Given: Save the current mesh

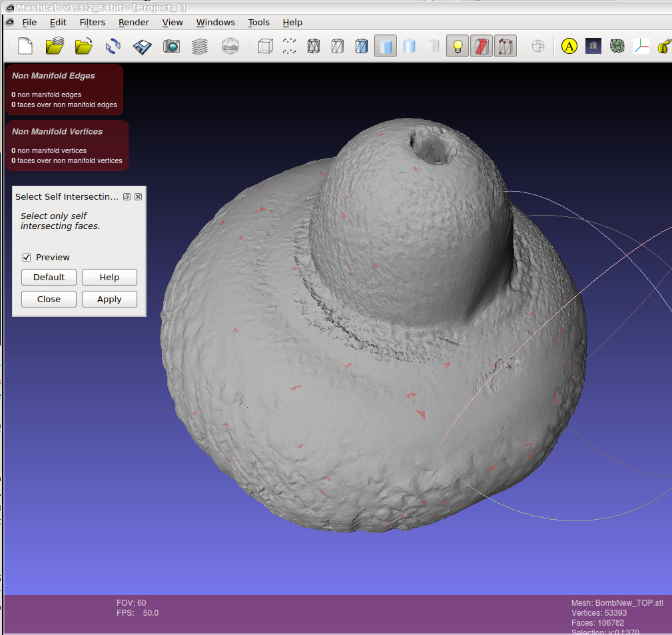Looking at the screenshot, I should pos(142,46).
